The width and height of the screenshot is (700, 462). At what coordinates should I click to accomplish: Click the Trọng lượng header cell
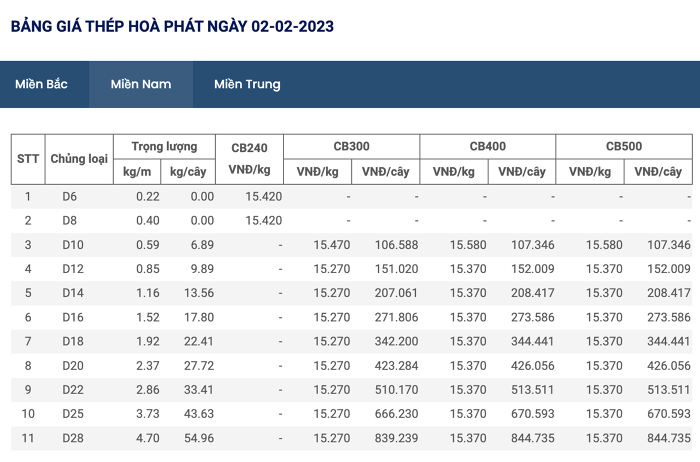click(164, 146)
